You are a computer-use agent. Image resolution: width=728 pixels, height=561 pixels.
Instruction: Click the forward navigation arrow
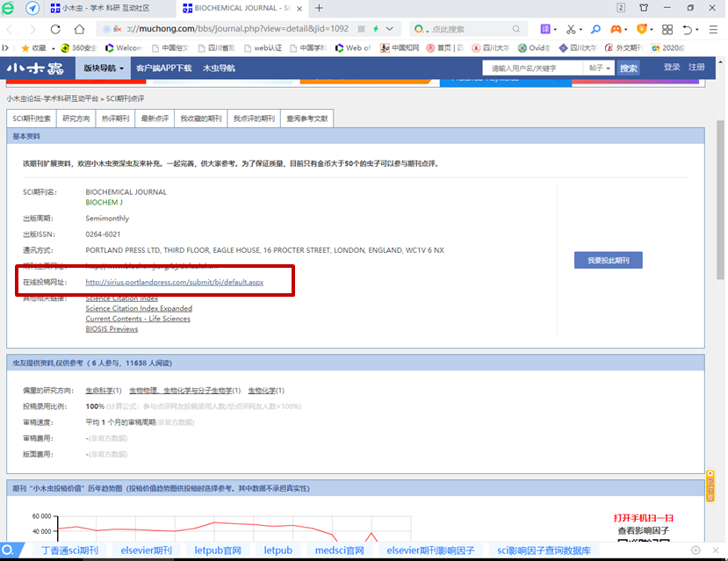[x=32, y=29]
